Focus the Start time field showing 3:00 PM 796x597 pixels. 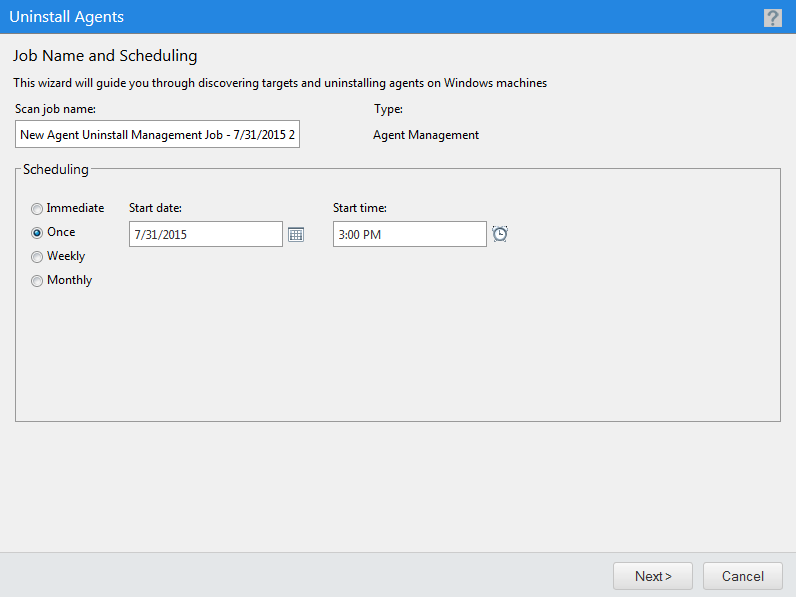coord(409,234)
